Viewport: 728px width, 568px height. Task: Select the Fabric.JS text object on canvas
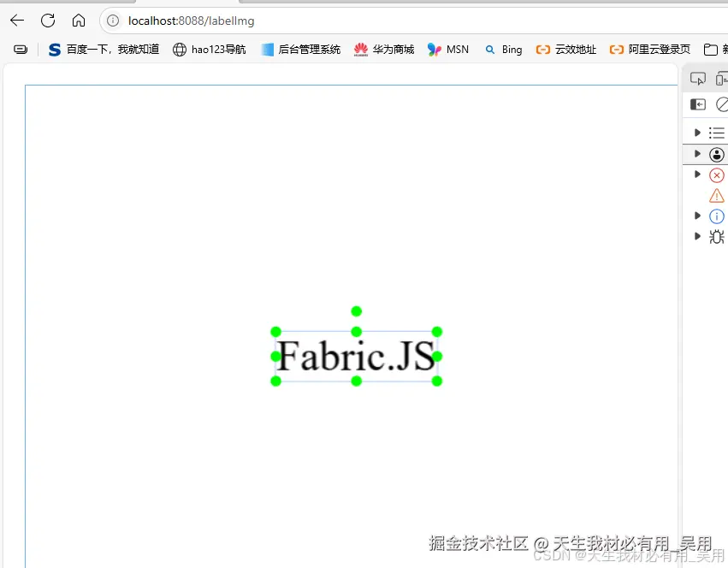tap(356, 354)
